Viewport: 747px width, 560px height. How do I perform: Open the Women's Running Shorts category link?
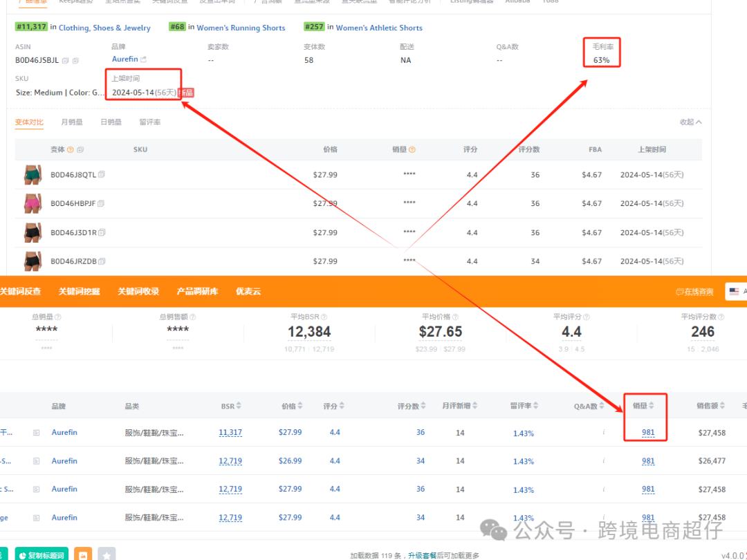point(241,28)
